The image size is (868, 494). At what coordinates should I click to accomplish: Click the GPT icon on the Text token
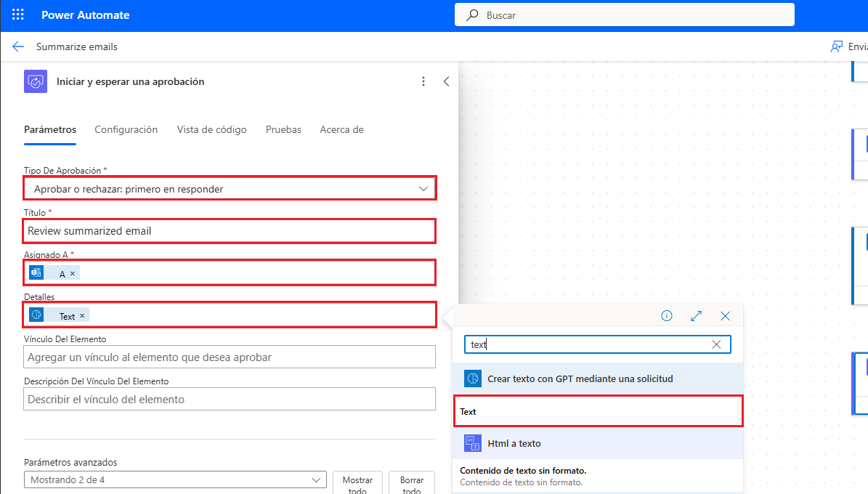pyautogui.click(x=36, y=315)
